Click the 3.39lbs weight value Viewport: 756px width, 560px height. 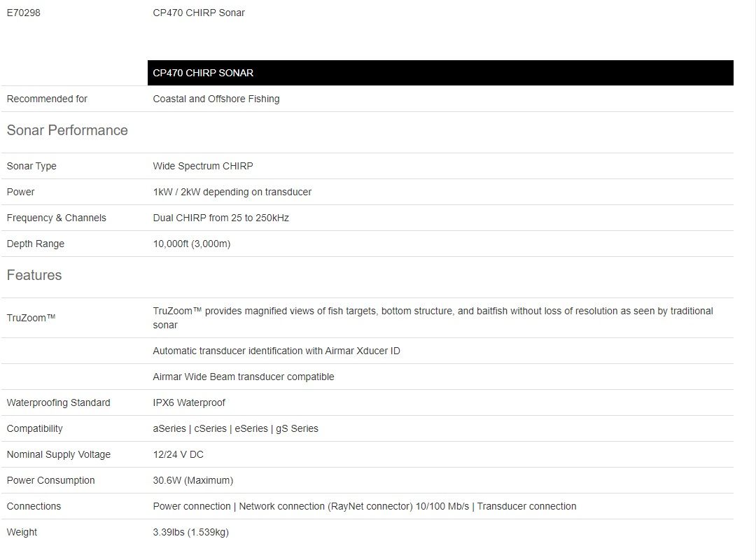(191, 532)
